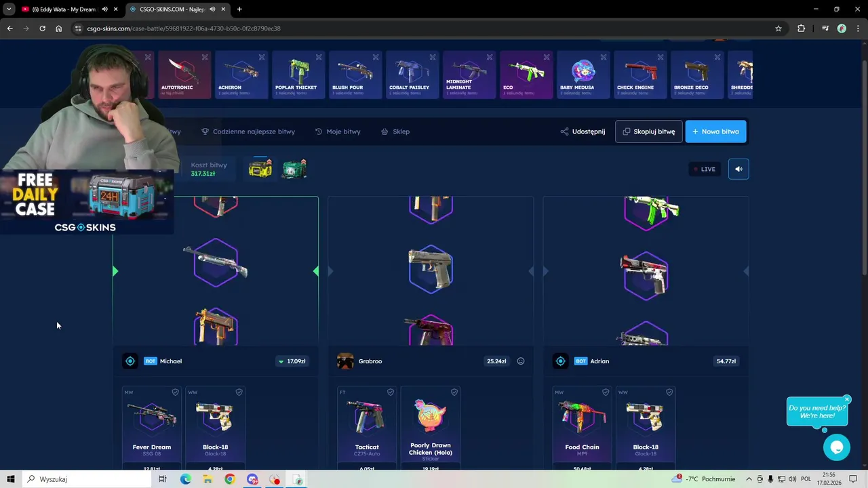Image resolution: width=868 pixels, height=488 pixels.
Task: Click Adrian's 54.77zł total
Action: tap(726, 361)
